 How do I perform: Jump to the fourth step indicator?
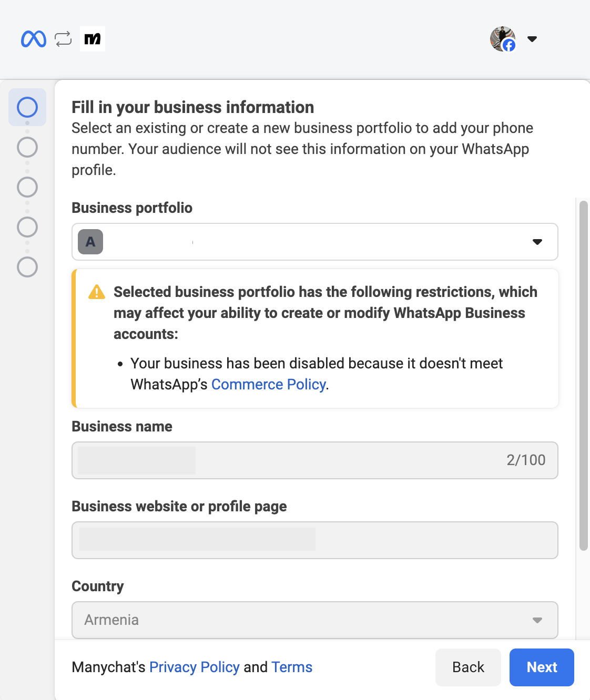[27, 227]
